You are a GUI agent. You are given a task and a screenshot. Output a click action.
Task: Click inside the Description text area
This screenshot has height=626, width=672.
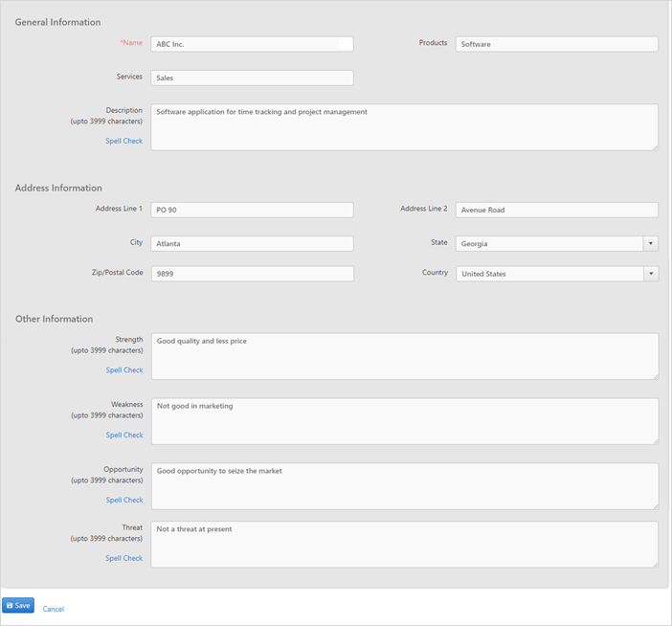(x=405, y=127)
